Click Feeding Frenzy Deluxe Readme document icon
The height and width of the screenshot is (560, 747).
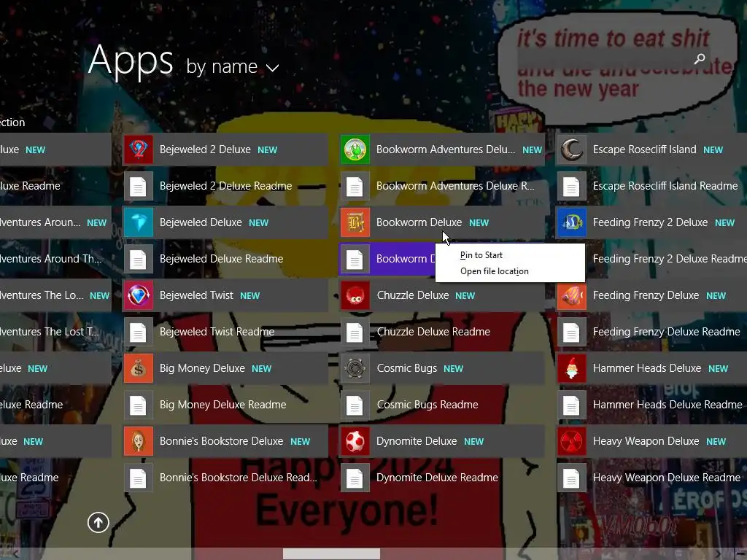[572, 332]
